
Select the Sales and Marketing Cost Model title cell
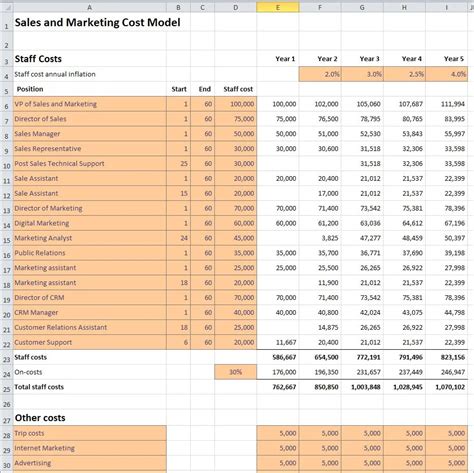click(x=97, y=22)
